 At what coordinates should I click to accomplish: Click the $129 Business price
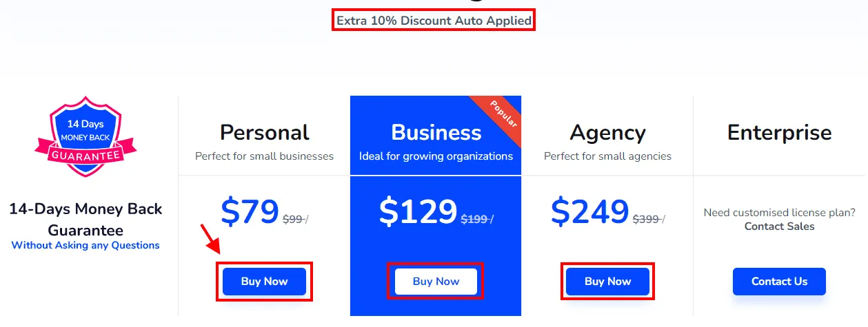click(x=418, y=212)
